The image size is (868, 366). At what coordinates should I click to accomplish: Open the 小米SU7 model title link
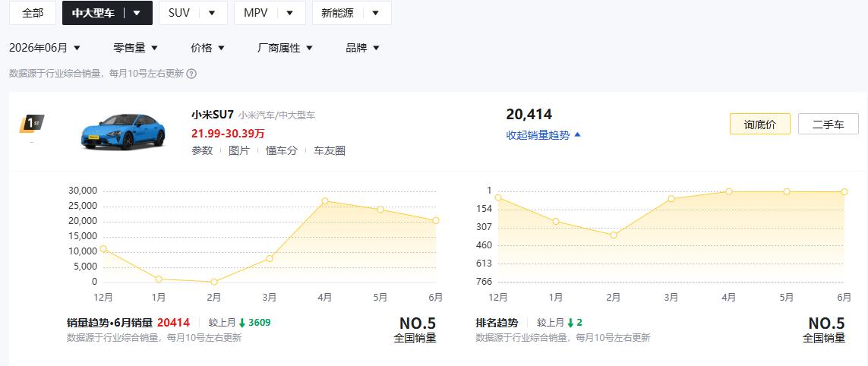[x=213, y=115]
